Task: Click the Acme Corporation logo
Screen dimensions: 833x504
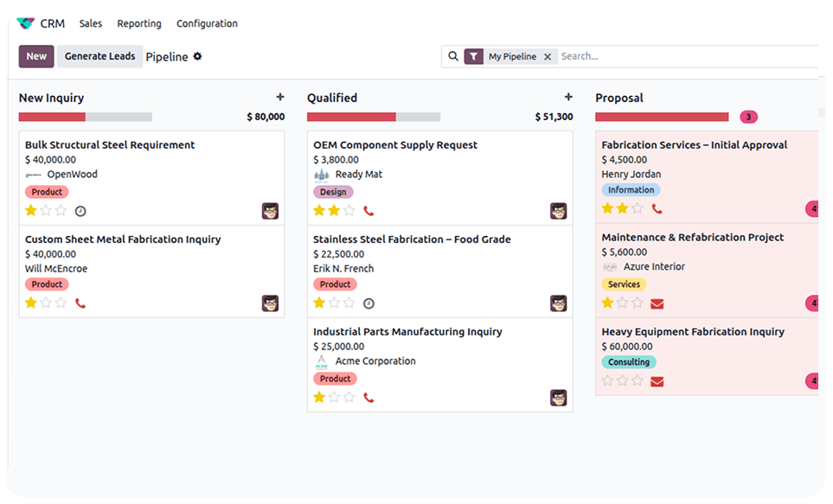Action: (x=322, y=361)
